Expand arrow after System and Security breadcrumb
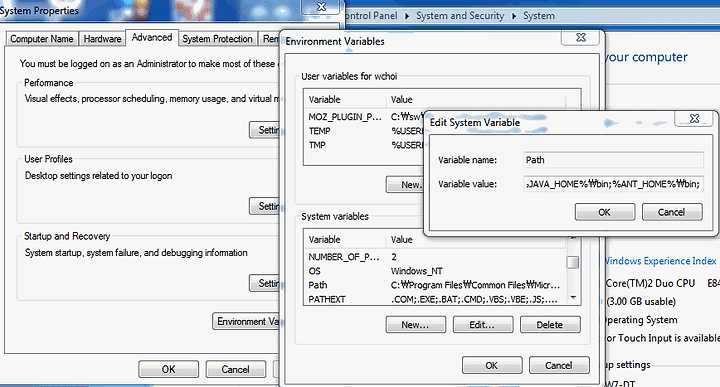The height and width of the screenshot is (387, 720). click(x=514, y=16)
